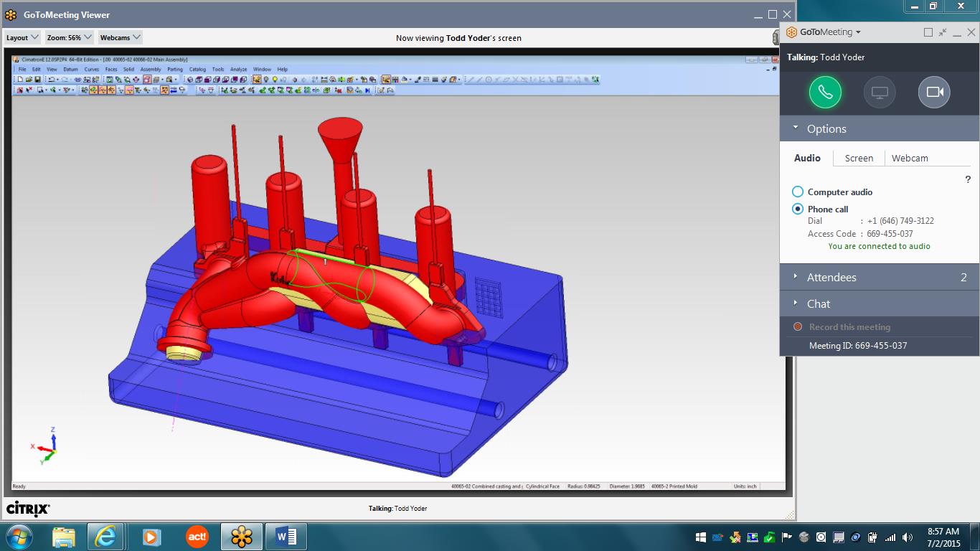
Task: Open the audio help question mark
Action: coord(968,179)
